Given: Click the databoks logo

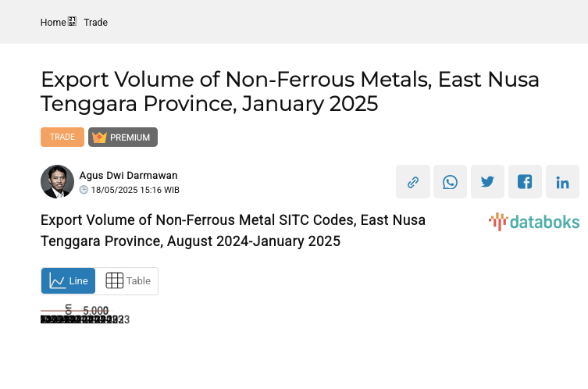Looking at the screenshot, I should (x=534, y=222).
